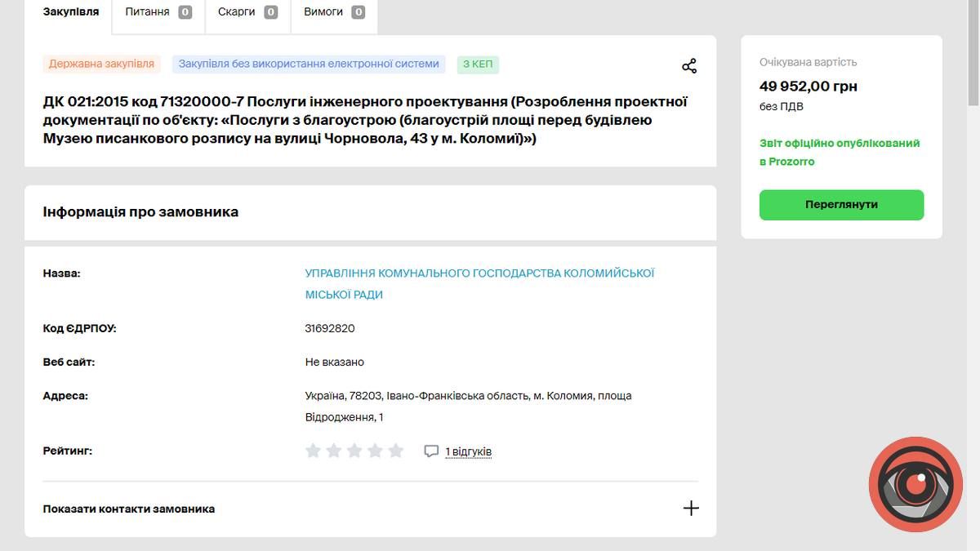The width and height of the screenshot is (980, 551).
Task: Open the Prozorro official report link
Action: pyautogui.click(x=840, y=152)
